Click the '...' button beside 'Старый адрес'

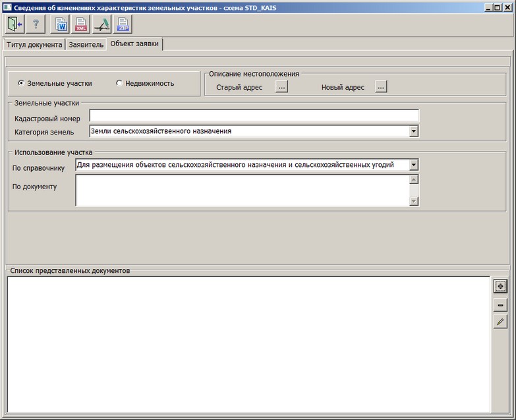[281, 87]
